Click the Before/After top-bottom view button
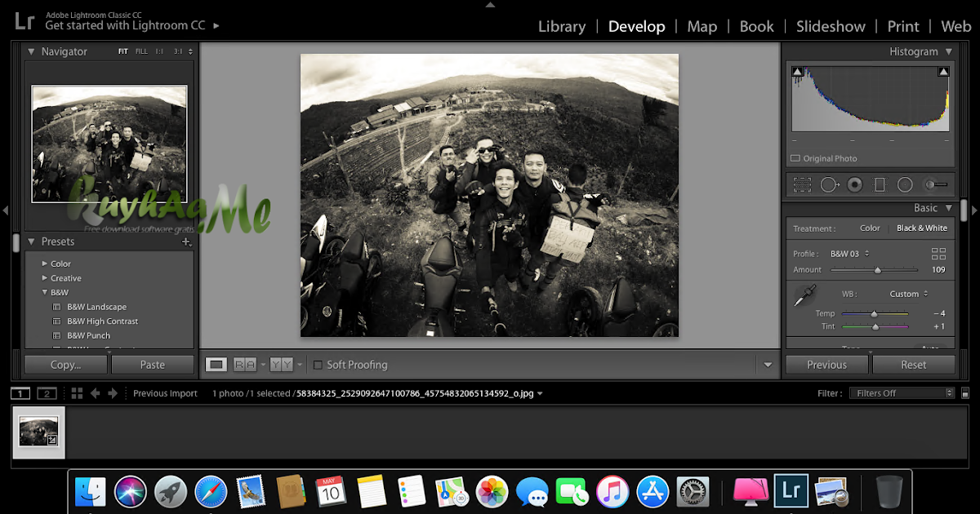The height and width of the screenshot is (514, 980). [281, 365]
